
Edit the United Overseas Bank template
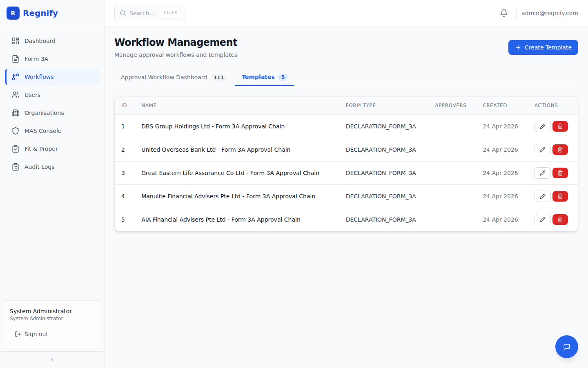pyautogui.click(x=543, y=150)
